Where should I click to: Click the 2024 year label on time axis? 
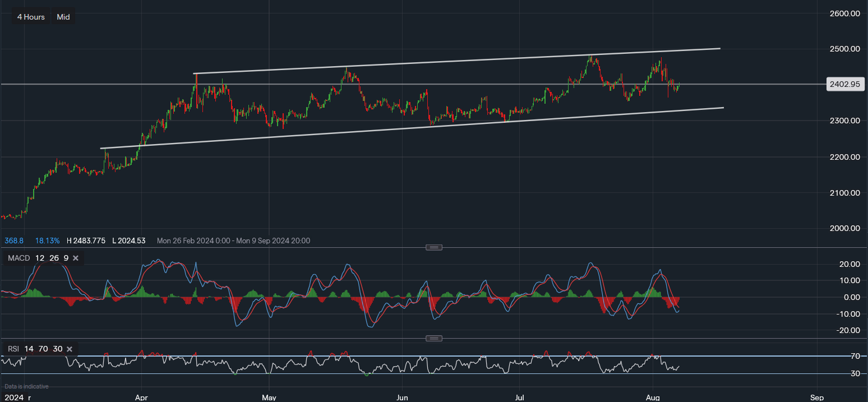pyautogui.click(x=14, y=397)
